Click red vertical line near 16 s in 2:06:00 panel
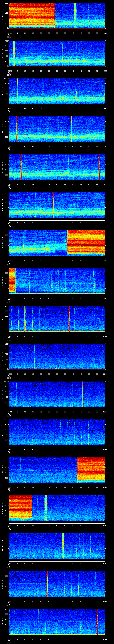 [35, 205]
